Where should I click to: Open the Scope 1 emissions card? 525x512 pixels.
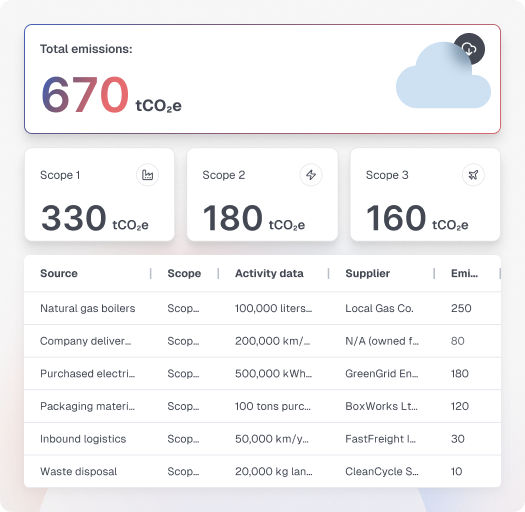click(99, 195)
